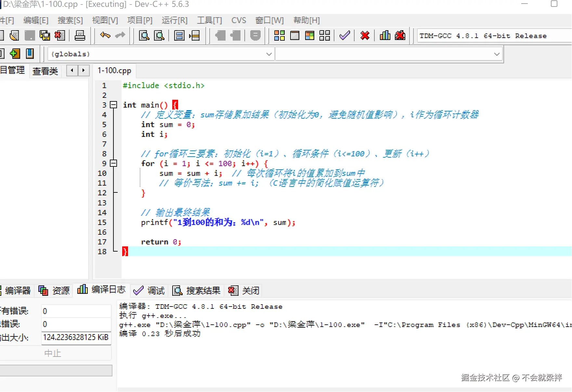572x392 pixels.
Task: Click the printf statement on line 15
Action: pyautogui.click(x=218, y=222)
